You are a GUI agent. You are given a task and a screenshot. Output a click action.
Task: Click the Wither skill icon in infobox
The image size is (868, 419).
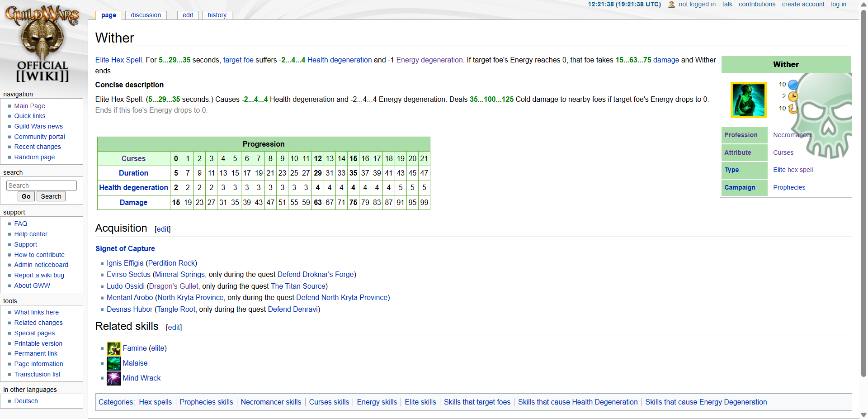pos(749,100)
